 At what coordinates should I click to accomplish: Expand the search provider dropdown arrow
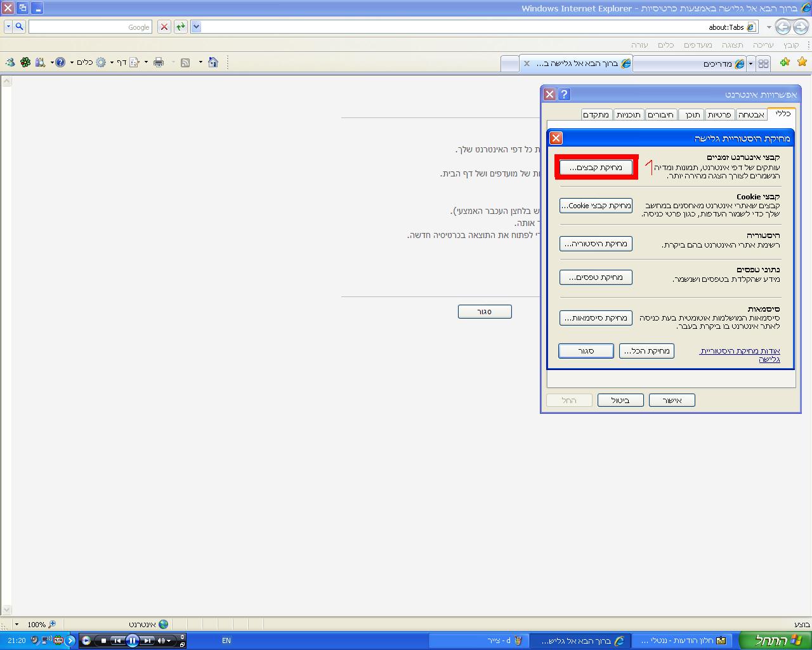pos(8,27)
